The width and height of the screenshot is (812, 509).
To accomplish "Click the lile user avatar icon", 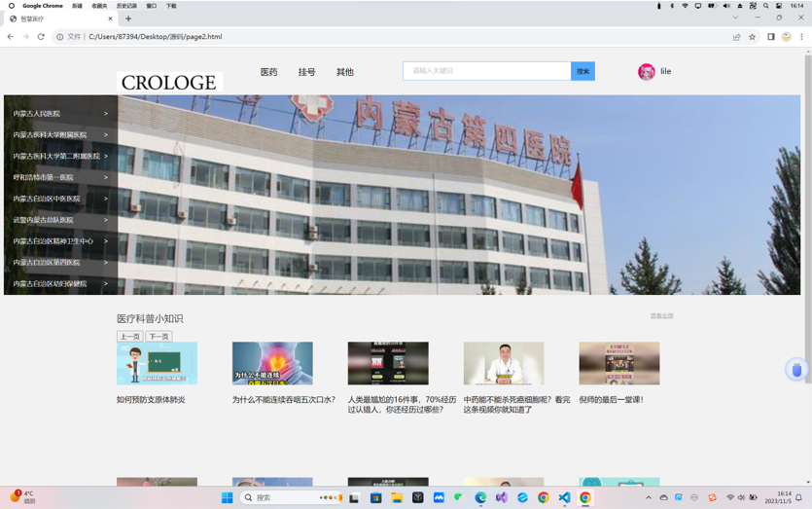I will [x=647, y=72].
